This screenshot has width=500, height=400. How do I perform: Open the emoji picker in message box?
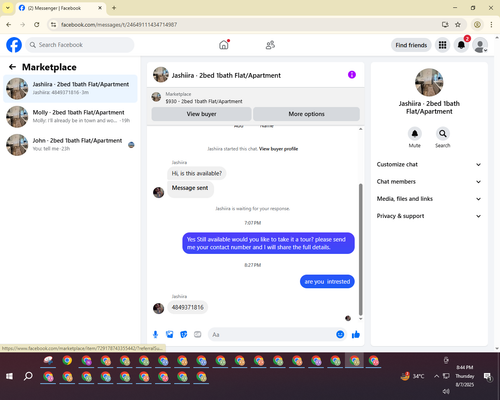click(x=340, y=334)
